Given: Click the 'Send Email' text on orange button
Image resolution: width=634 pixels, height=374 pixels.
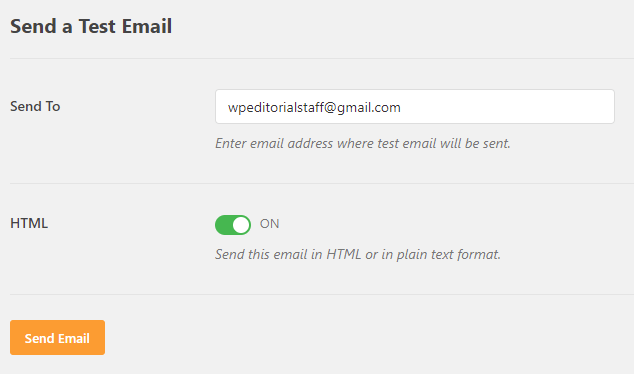Looking at the screenshot, I should coord(57,338).
